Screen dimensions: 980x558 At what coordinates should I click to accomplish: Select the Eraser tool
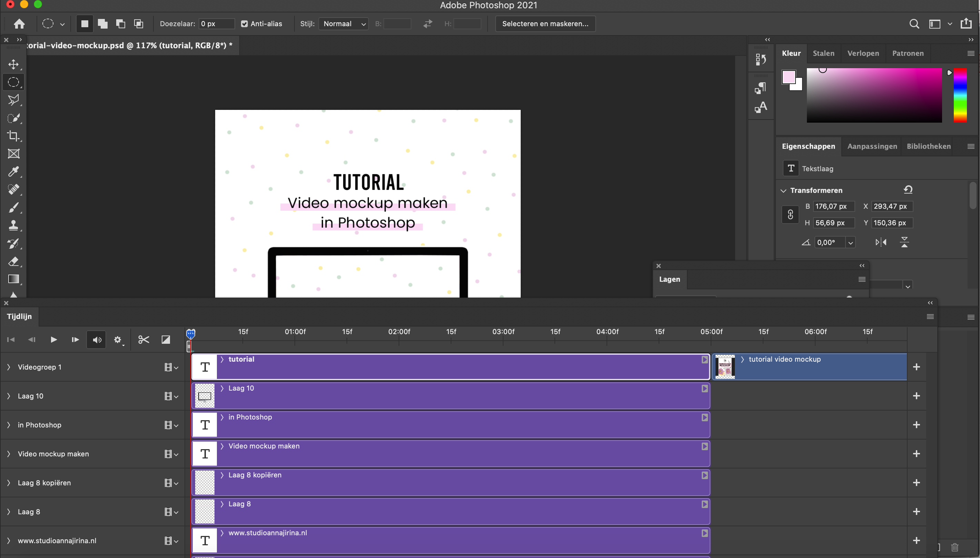point(14,262)
